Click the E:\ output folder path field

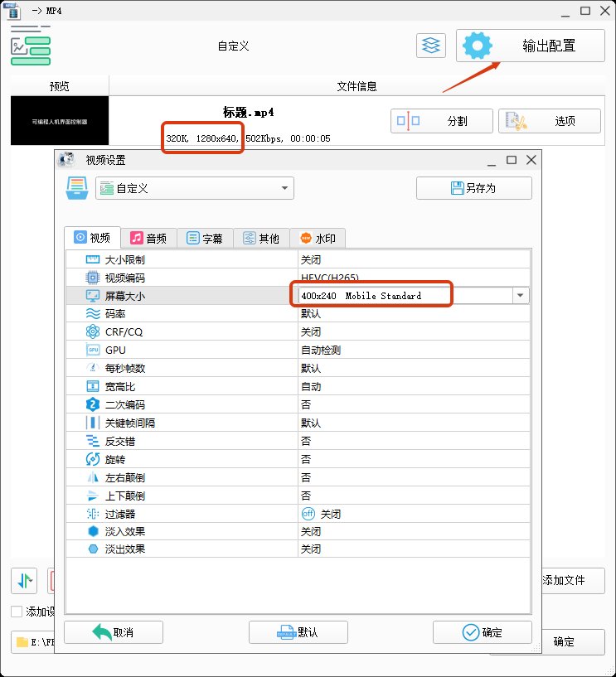click(x=33, y=641)
